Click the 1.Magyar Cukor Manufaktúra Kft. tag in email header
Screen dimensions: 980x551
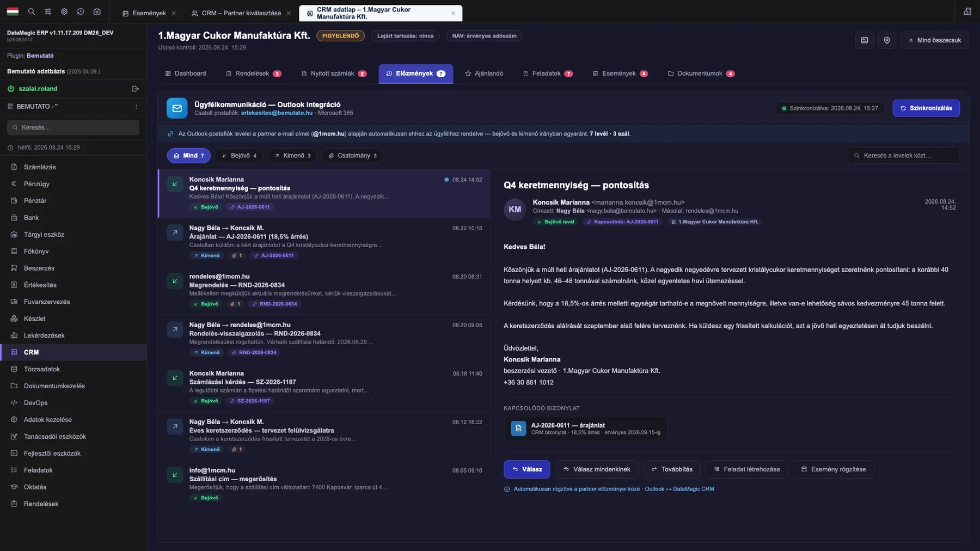click(x=714, y=222)
